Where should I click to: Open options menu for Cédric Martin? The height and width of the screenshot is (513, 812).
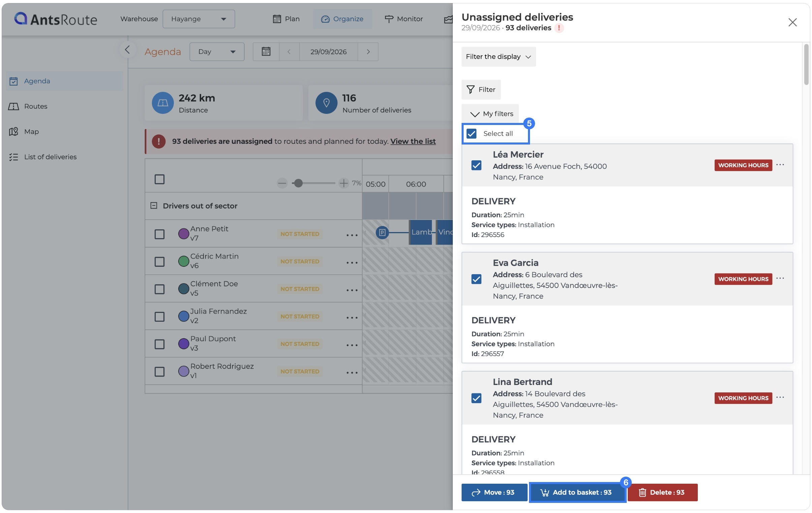352,263
